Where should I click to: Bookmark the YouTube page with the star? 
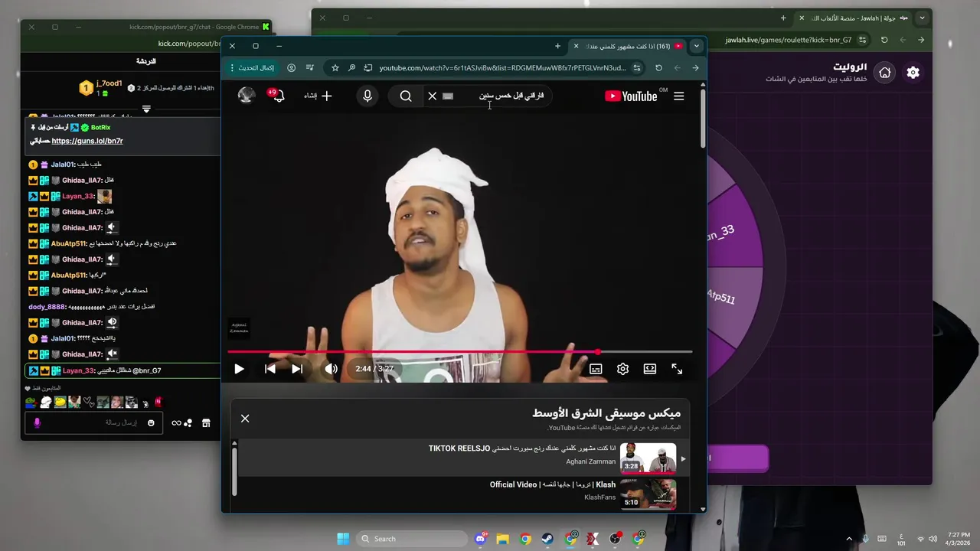(x=335, y=68)
